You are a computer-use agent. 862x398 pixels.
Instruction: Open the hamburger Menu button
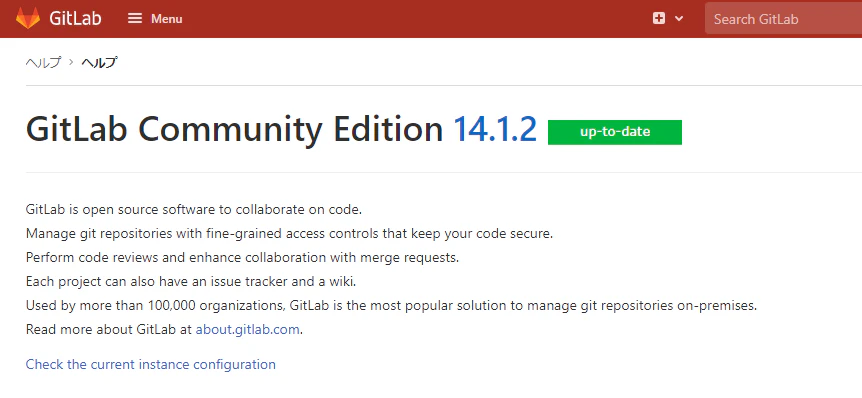pyautogui.click(x=155, y=19)
